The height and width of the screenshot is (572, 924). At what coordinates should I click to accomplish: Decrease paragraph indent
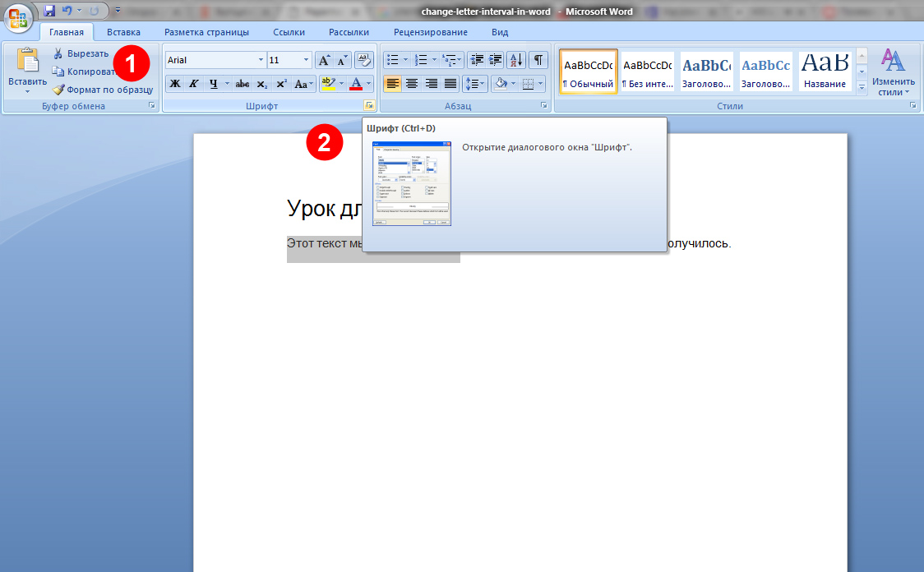(477, 60)
